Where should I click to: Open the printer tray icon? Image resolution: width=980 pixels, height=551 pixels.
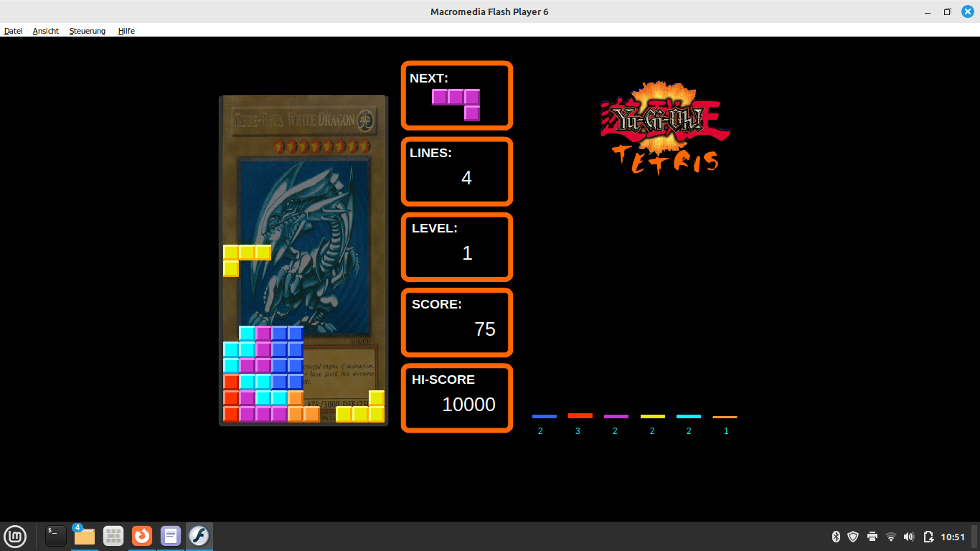pyautogui.click(x=872, y=537)
